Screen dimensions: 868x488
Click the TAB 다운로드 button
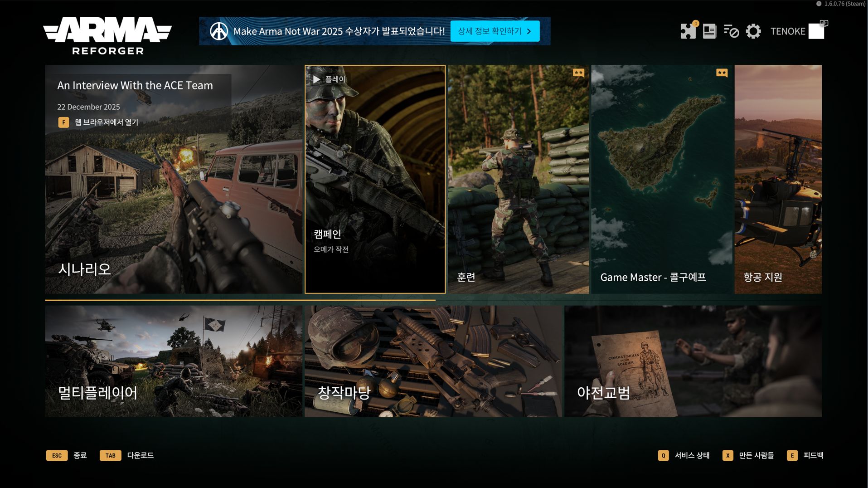click(x=127, y=455)
